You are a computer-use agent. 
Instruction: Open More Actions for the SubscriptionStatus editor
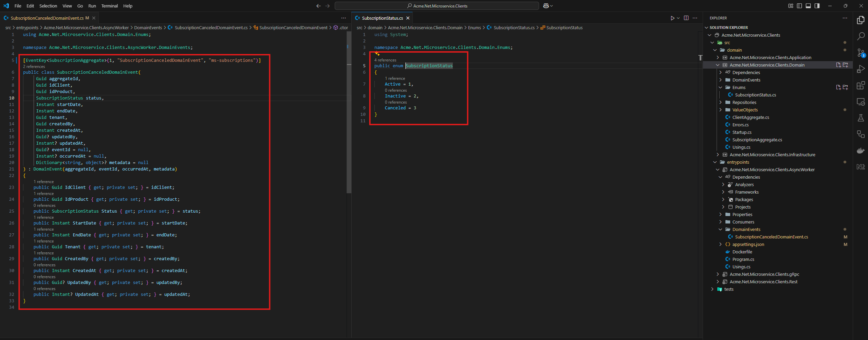coord(695,18)
